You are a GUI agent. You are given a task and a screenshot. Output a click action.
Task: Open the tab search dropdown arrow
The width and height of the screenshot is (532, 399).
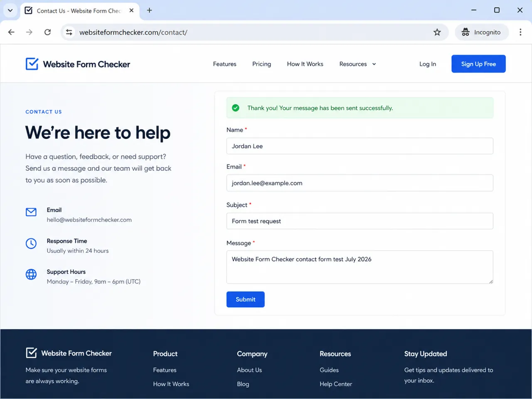coord(10,10)
